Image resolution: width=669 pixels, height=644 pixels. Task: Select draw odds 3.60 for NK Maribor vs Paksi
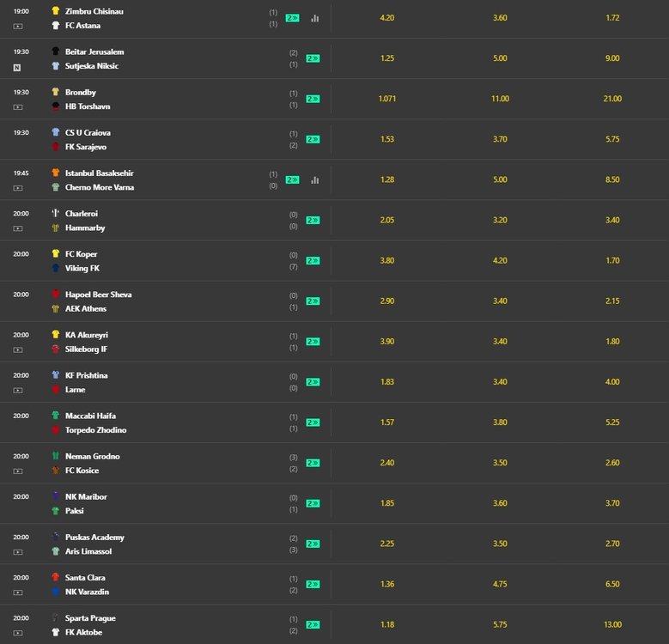[500, 503]
